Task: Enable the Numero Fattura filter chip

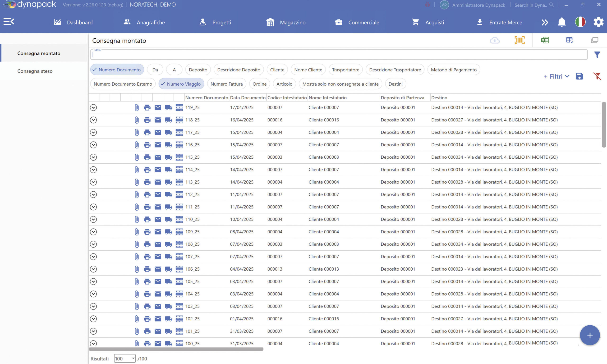Action: pyautogui.click(x=227, y=84)
